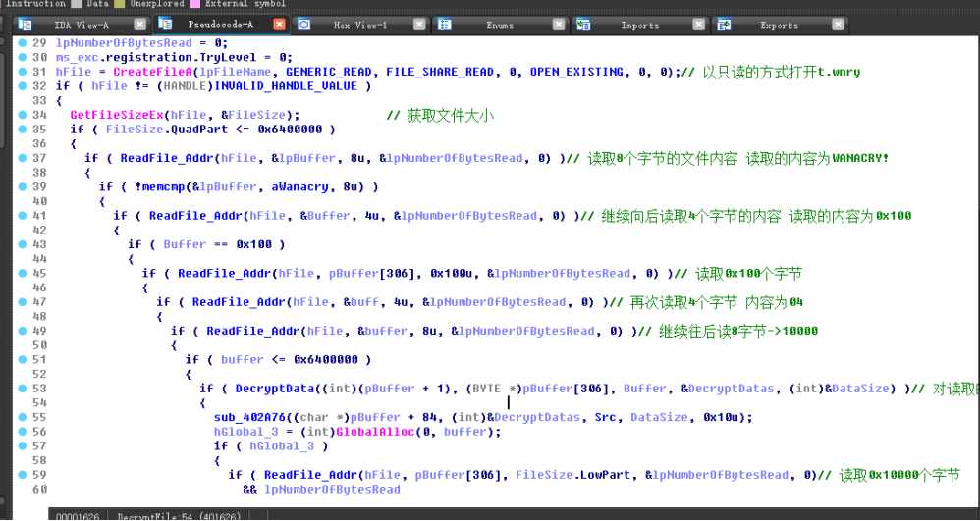
Task: Click the Pseudocode-A tab icon
Action: coord(165,24)
